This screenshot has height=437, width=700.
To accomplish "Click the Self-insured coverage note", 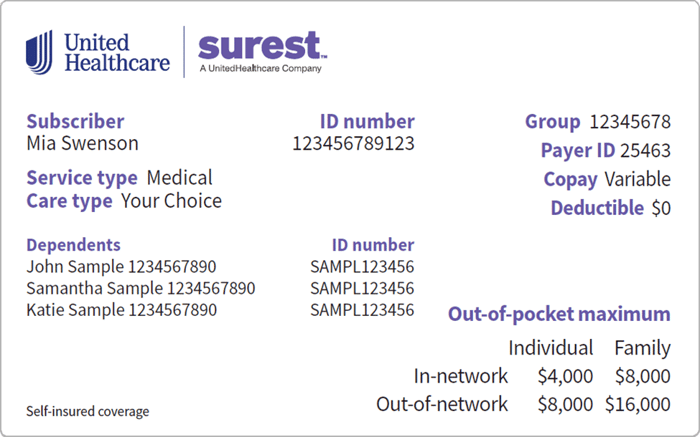I will click(x=88, y=411).
